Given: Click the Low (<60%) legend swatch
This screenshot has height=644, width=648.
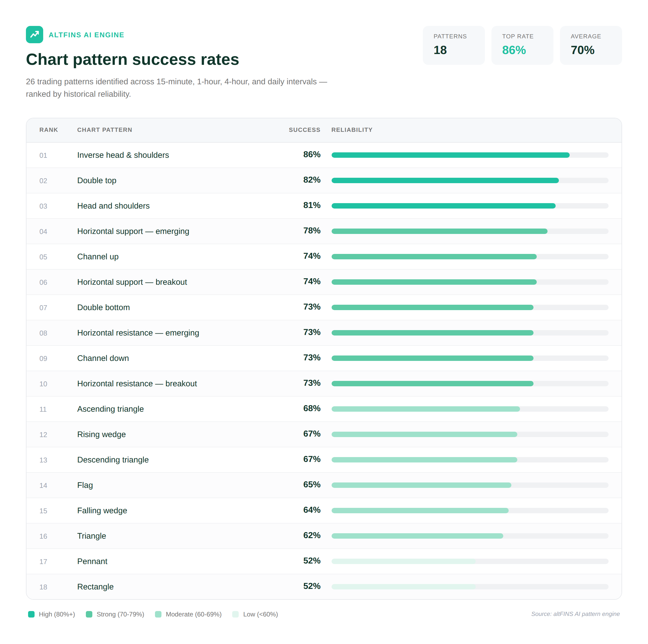Looking at the screenshot, I should 235,614.
